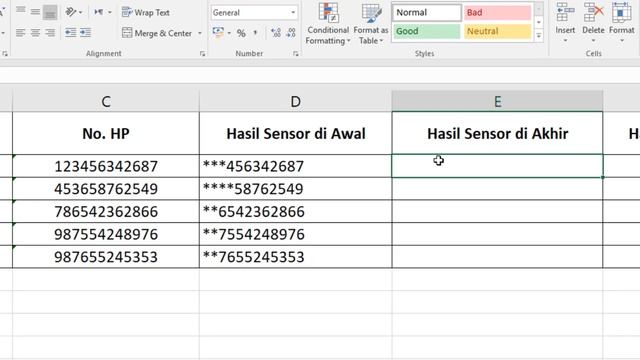Select cell containing 453658762549
This screenshot has width=640, height=360.
coord(106,189)
